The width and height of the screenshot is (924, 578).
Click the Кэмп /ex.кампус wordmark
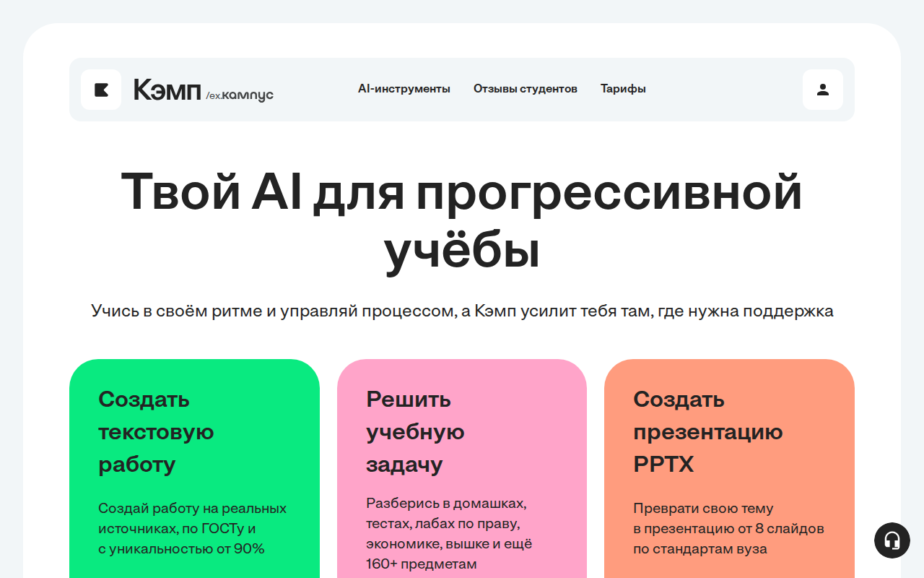click(x=204, y=90)
